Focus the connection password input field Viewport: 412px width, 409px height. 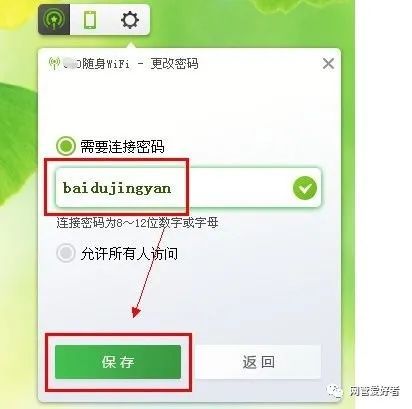pyautogui.click(x=188, y=188)
